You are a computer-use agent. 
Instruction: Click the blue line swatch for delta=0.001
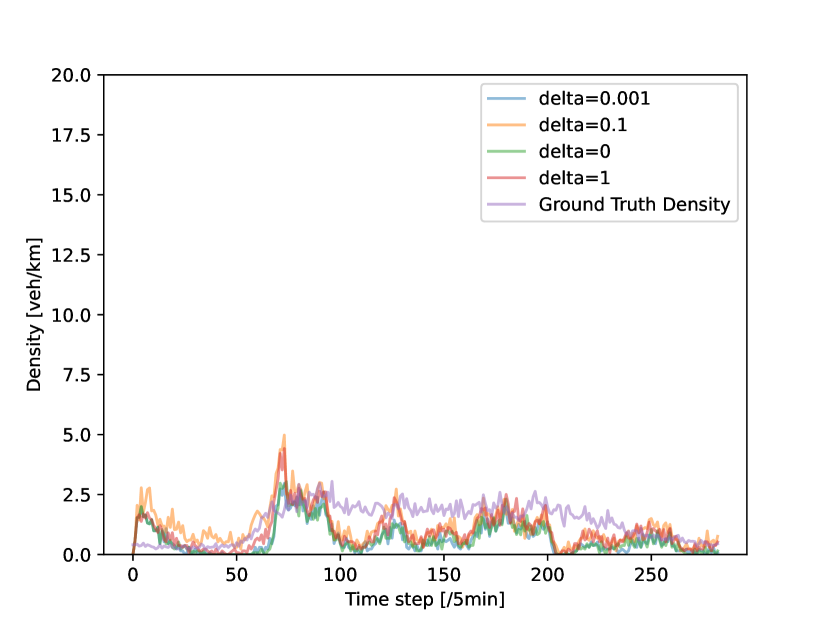coord(507,98)
